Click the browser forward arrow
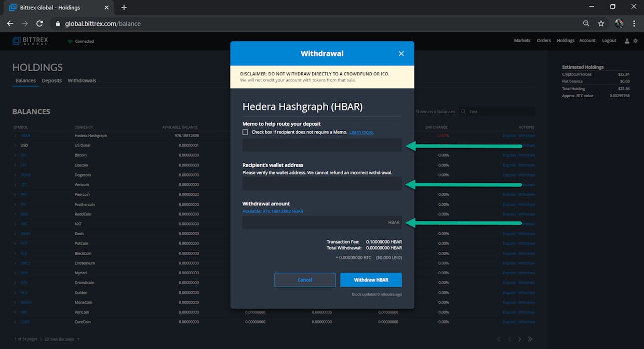Viewport: 644px width, 349px height. [24, 23]
